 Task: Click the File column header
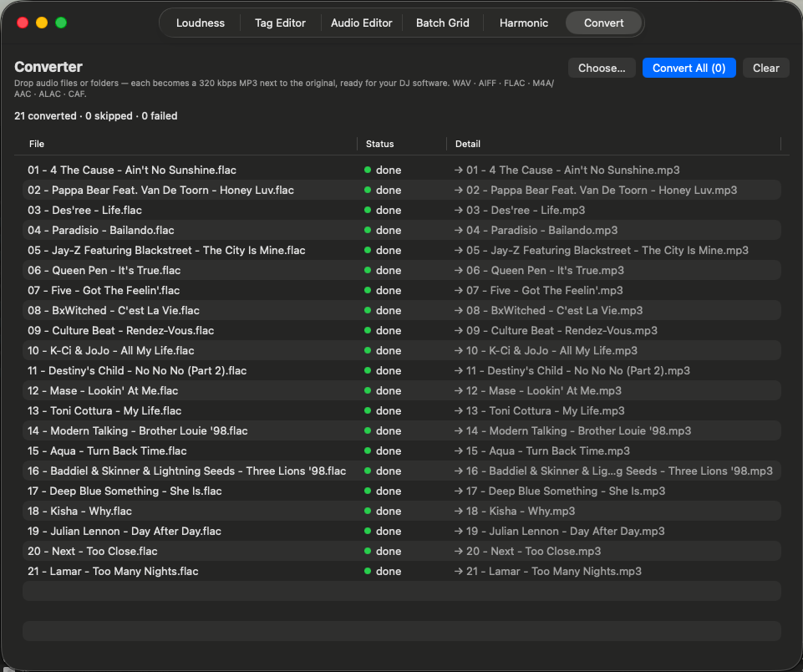(x=37, y=144)
